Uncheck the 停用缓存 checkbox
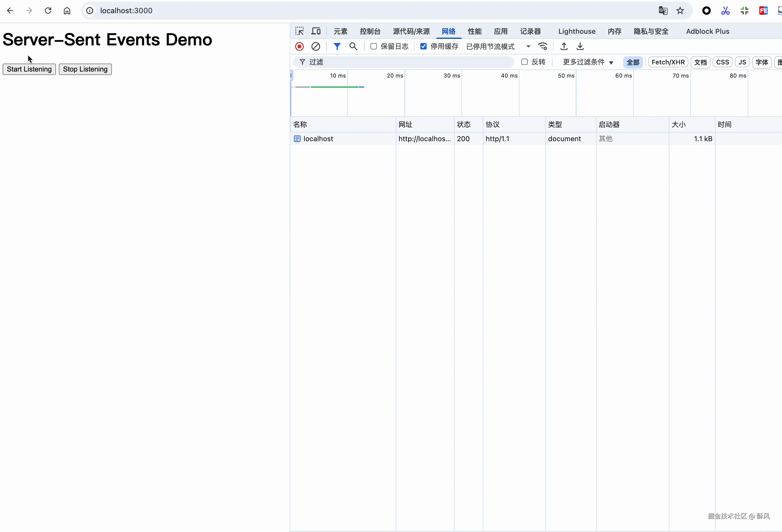782x532 pixels. pos(423,46)
